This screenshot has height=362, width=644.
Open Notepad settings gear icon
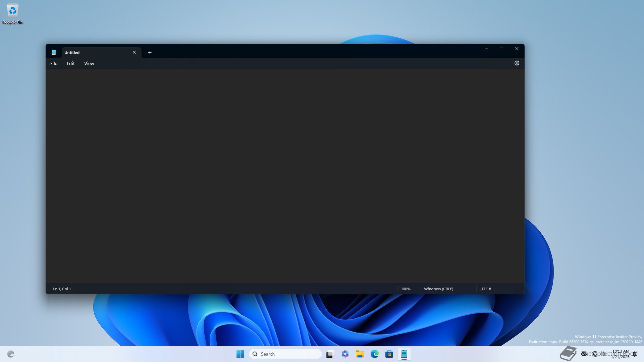coord(517,63)
